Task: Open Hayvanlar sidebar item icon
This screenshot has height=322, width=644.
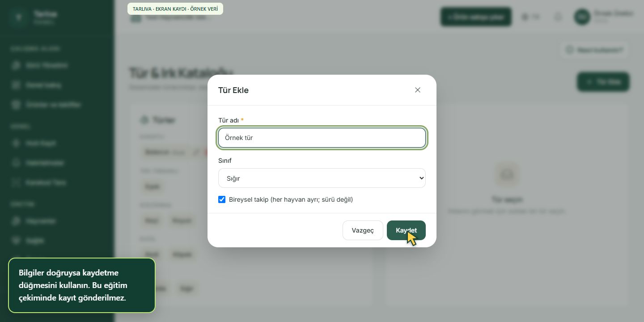Action: pos(17,221)
